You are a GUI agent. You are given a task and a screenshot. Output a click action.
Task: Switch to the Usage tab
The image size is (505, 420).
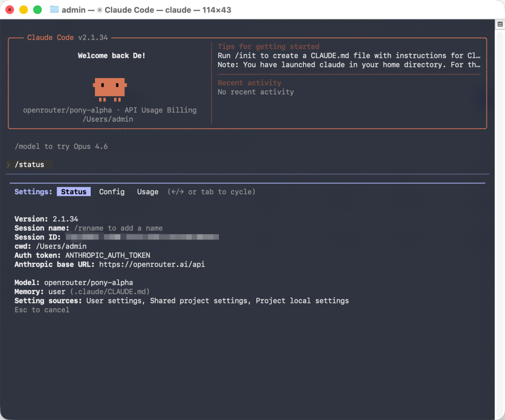[147, 192]
